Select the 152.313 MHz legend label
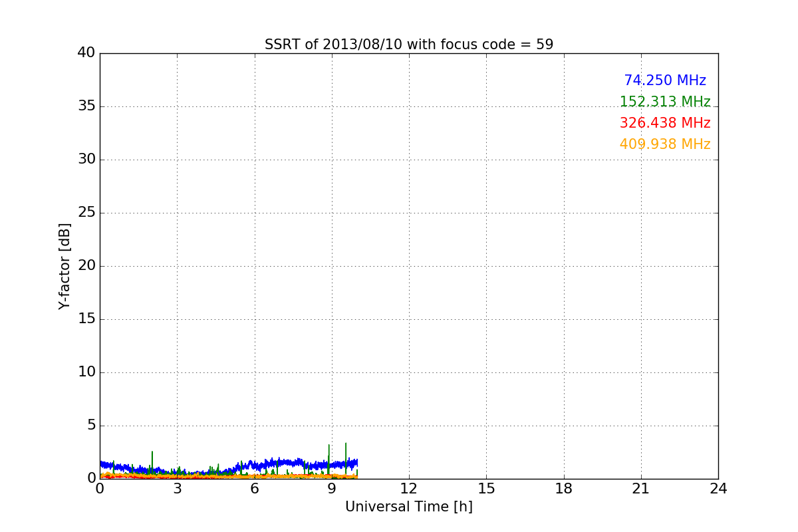The width and height of the screenshot is (798, 532). 665,102
